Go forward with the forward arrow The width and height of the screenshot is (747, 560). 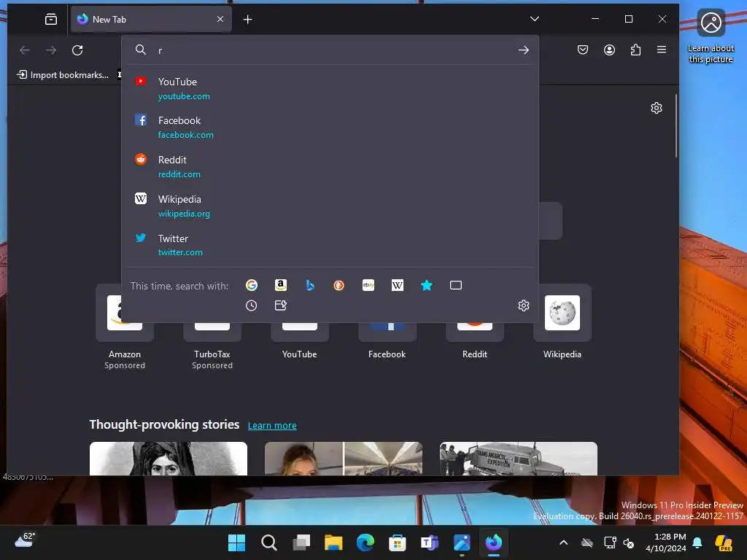51,50
